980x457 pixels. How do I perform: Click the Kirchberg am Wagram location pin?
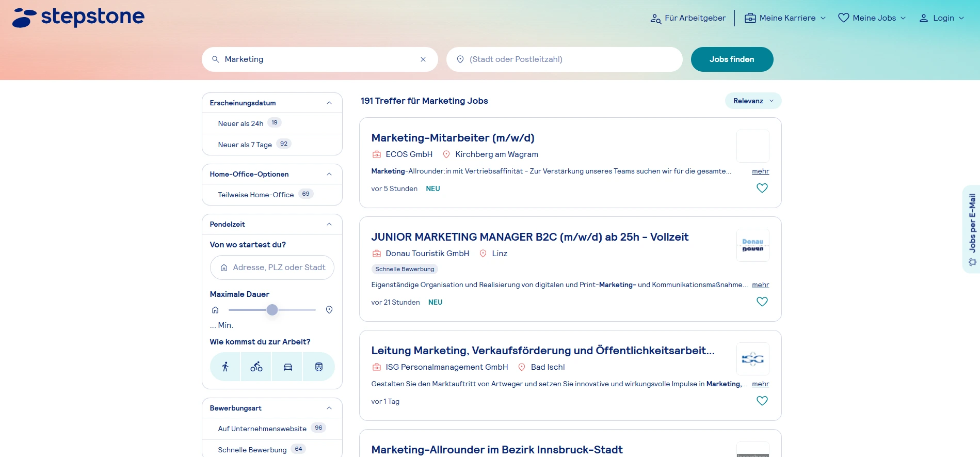click(x=446, y=154)
